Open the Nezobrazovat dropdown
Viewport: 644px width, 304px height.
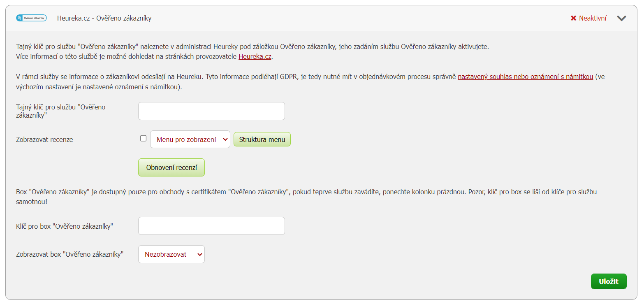(171, 254)
